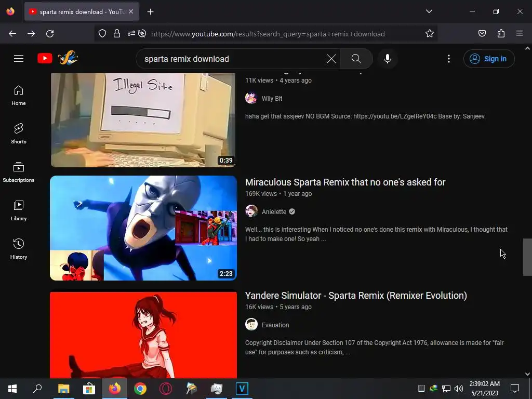Visit the Wily Bit channel name
532x399 pixels.
click(272, 98)
